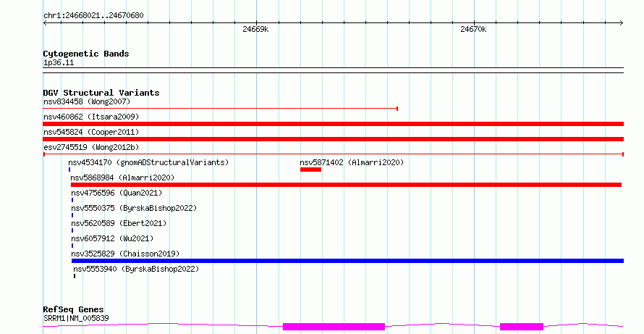Image resolution: width=644 pixels, height=334 pixels.
Task: Select the DGV Structural Variants track title
Action: point(101,93)
